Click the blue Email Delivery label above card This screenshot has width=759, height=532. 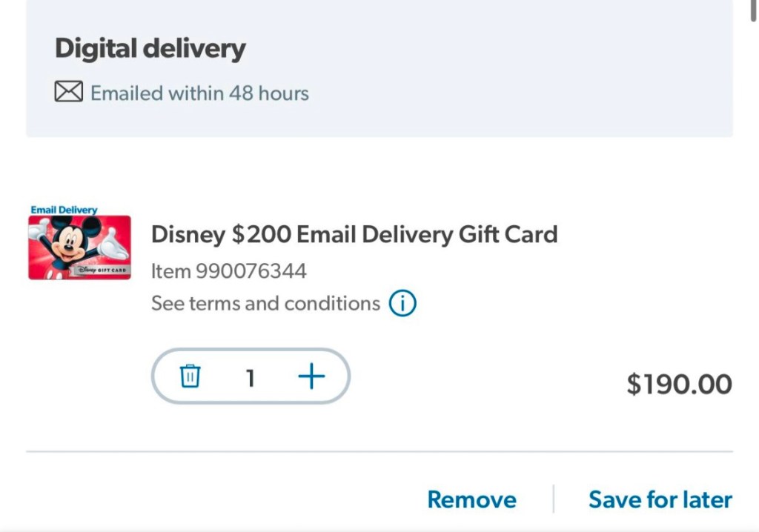point(64,210)
